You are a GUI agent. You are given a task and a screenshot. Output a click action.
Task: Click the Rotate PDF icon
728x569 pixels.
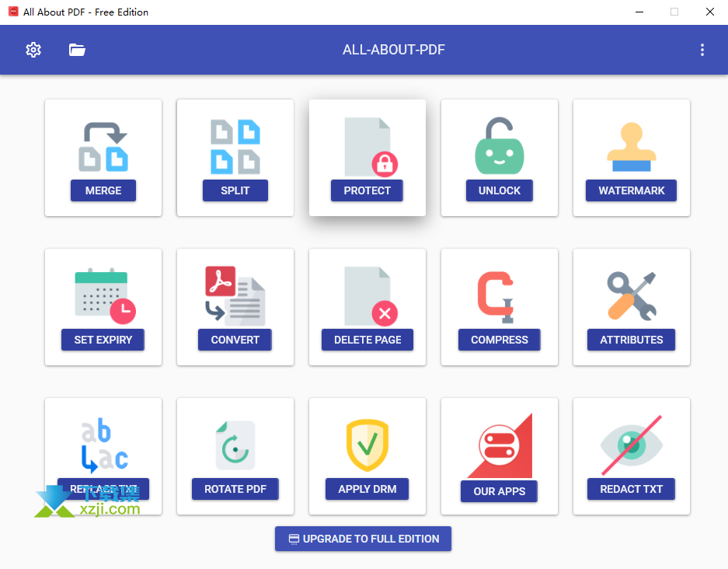(x=235, y=445)
